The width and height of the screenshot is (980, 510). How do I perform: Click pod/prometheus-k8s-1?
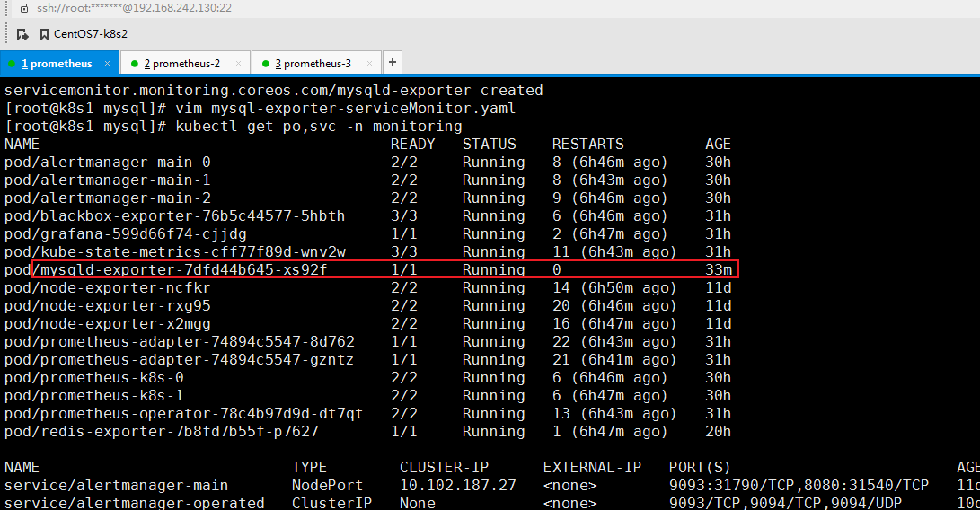(93, 396)
